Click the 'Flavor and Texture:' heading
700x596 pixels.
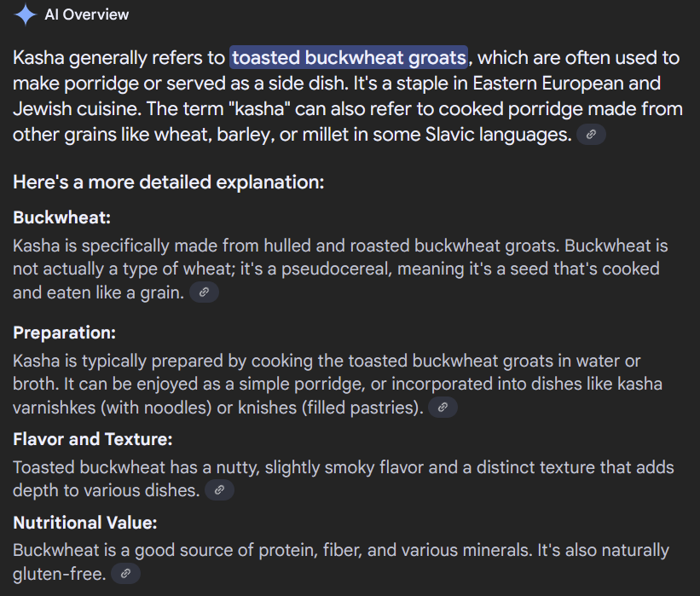click(93, 439)
